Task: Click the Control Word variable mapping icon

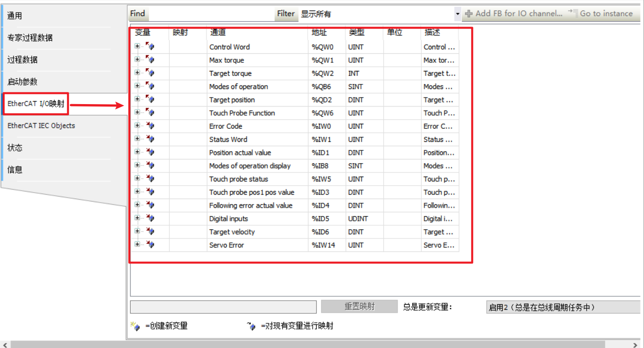Action: [150, 47]
